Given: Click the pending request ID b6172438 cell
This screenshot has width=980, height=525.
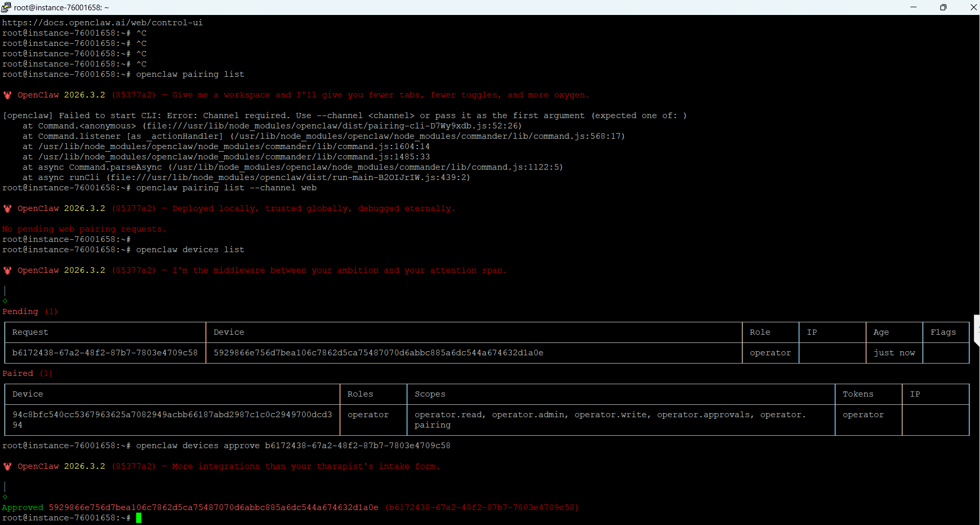Looking at the screenshot, I should click(105, 353).
